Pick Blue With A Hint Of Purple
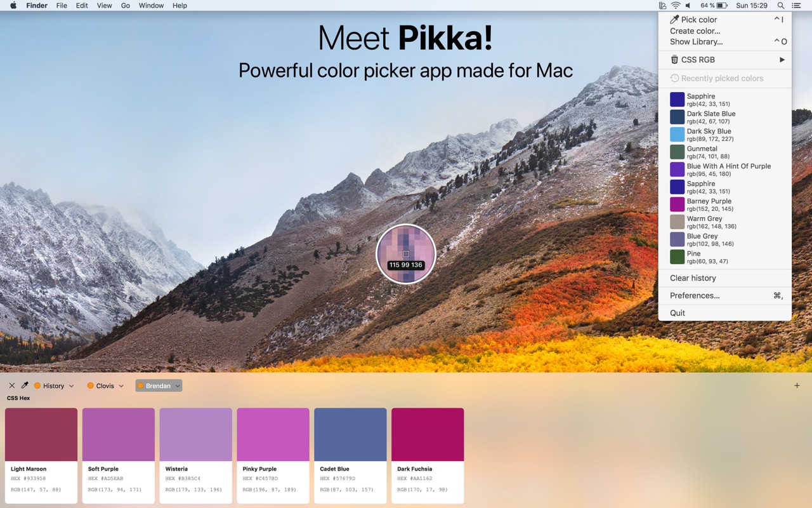The image size is (812, 508). point(724,170)
